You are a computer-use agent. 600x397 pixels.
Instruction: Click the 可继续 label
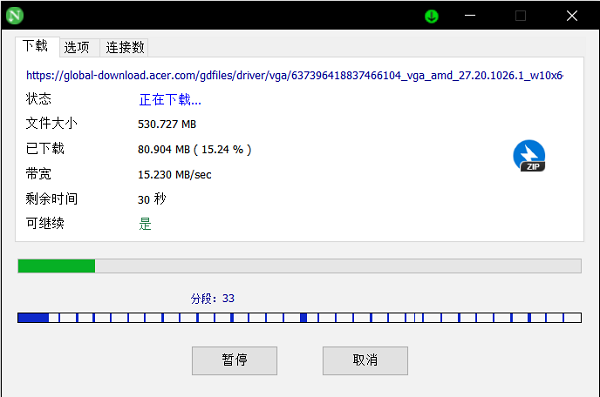point(45,223)
